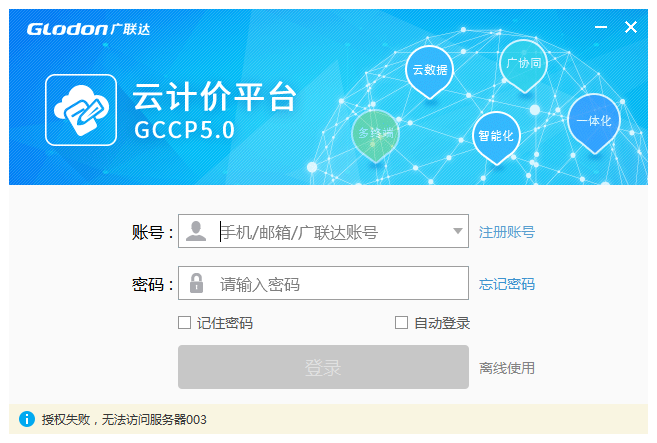Screen dimensions: 657x443
Task: Click the 密码： field label
Action: coord(153,284)
